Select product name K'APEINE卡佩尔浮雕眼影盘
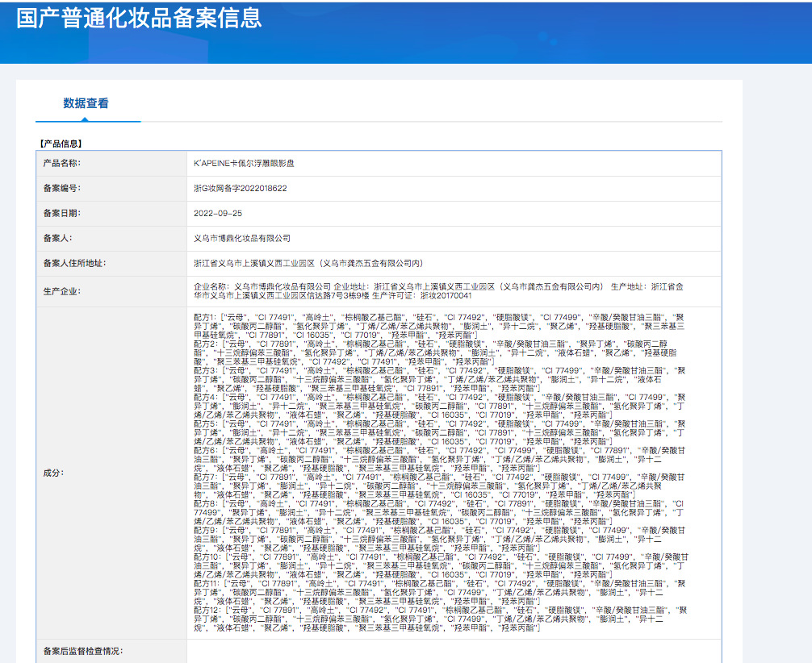This screenshot has width=812, height=663. point(244,164)
